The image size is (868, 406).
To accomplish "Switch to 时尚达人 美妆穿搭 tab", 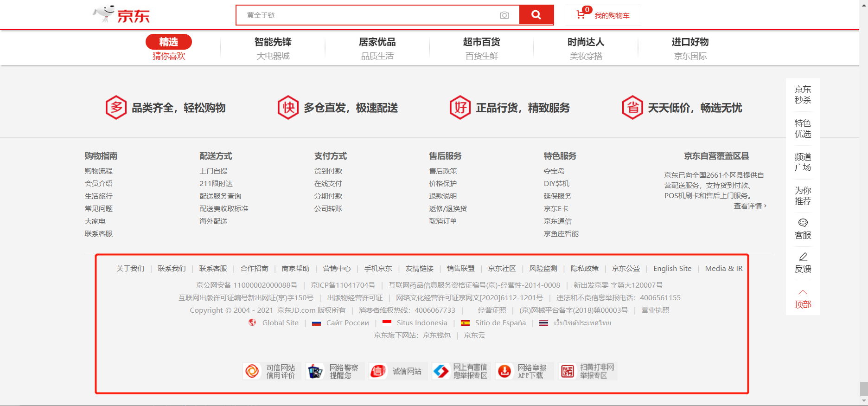I will [586, 48].
